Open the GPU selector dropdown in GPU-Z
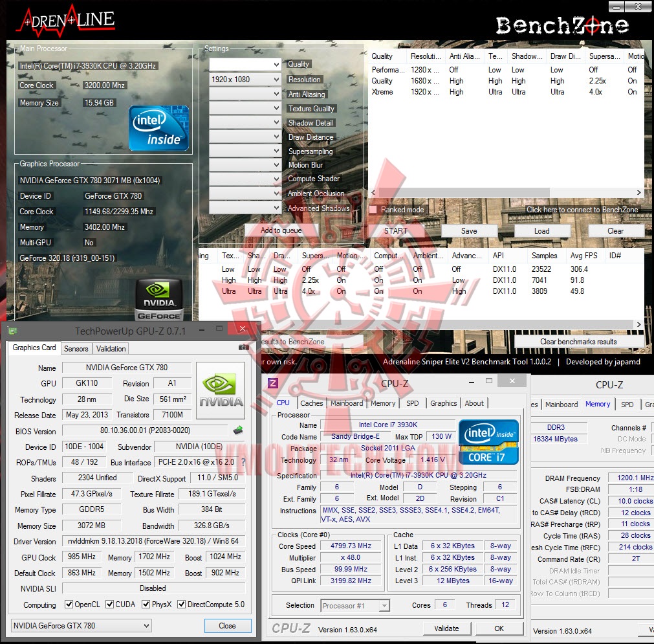 coord(81,626)
